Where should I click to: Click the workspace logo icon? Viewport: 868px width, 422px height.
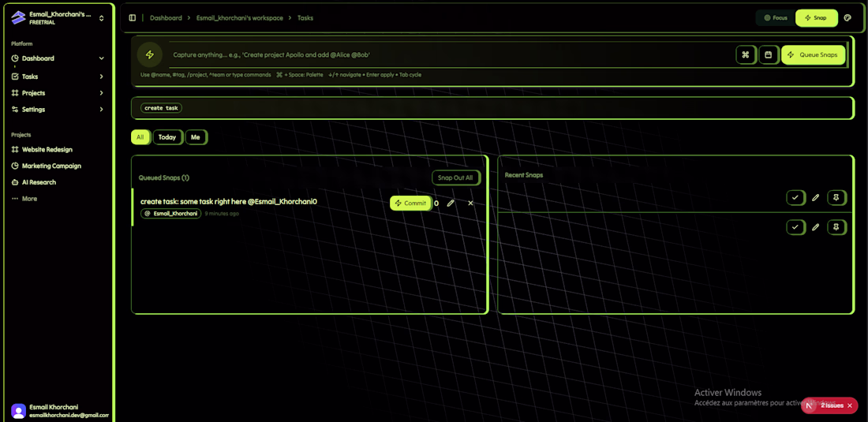click(x=18, y=17)
